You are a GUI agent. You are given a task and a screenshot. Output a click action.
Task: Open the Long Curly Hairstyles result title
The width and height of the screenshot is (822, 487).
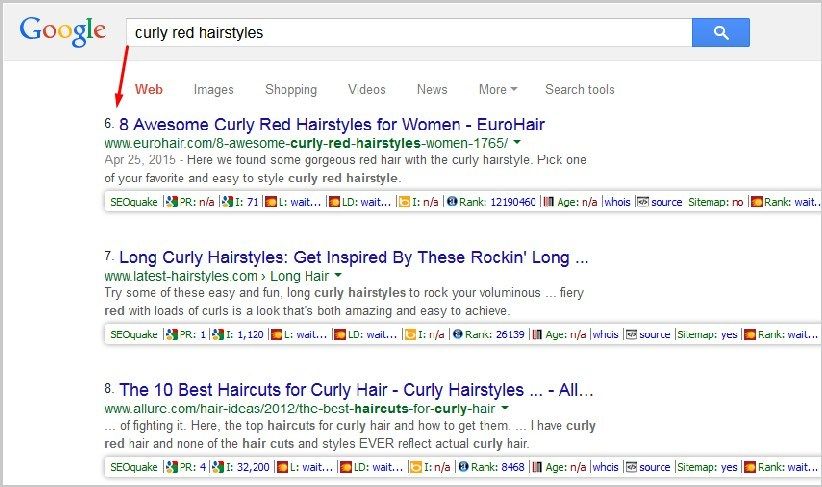(353, 257)
